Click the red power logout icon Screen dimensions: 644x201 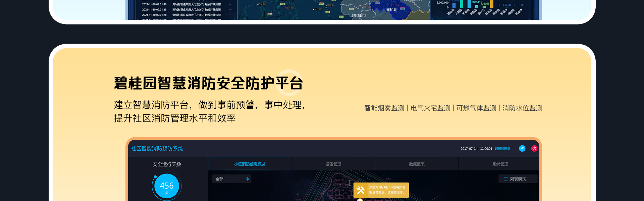pos(534,148)
